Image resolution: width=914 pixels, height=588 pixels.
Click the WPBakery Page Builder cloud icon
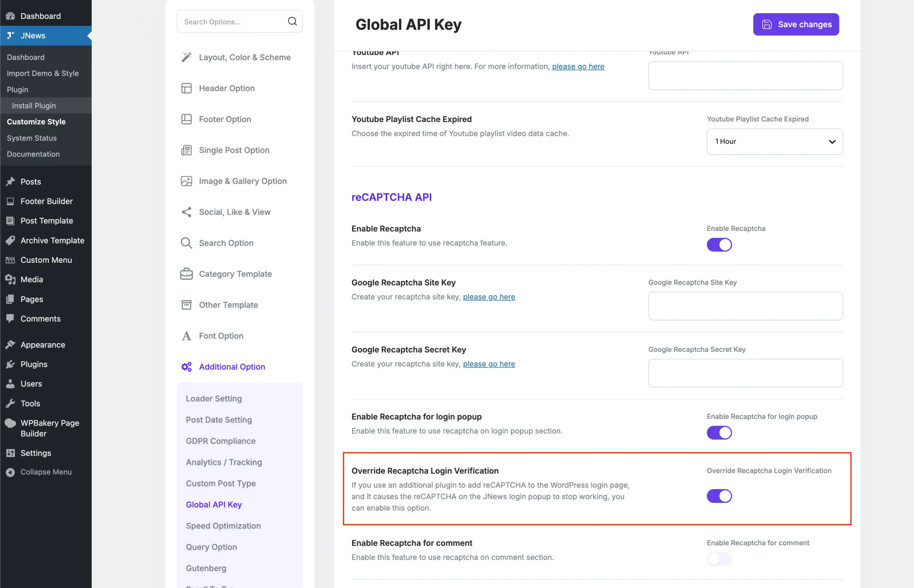(x=10, y=423)
